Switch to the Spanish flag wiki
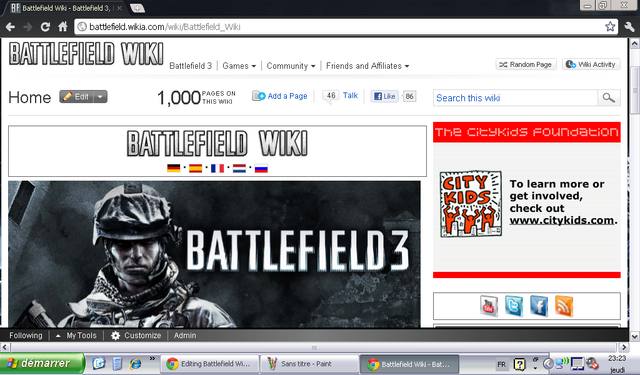 (195, 168)
